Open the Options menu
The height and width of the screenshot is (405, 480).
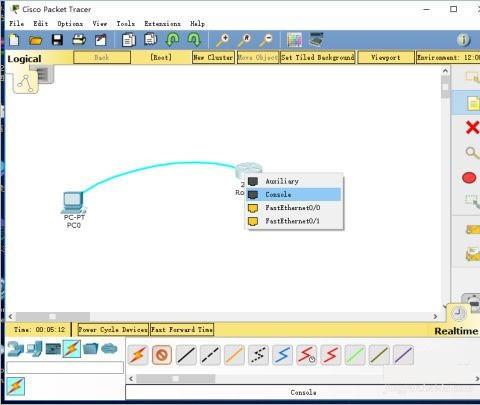(x=70, y=24)
